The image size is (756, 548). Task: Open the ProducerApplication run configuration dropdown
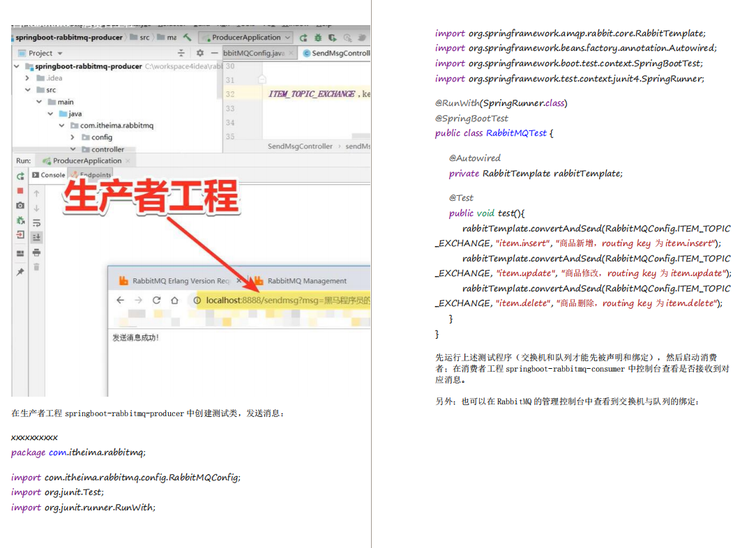[246, 37]
